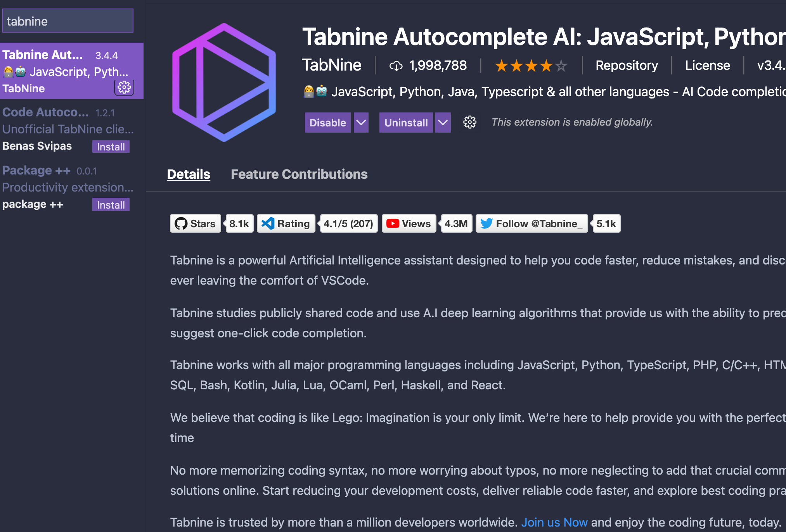Click the 4.3M views count badge
The height and width of the screenshot is (532, 786).
[x=456, y=224]
